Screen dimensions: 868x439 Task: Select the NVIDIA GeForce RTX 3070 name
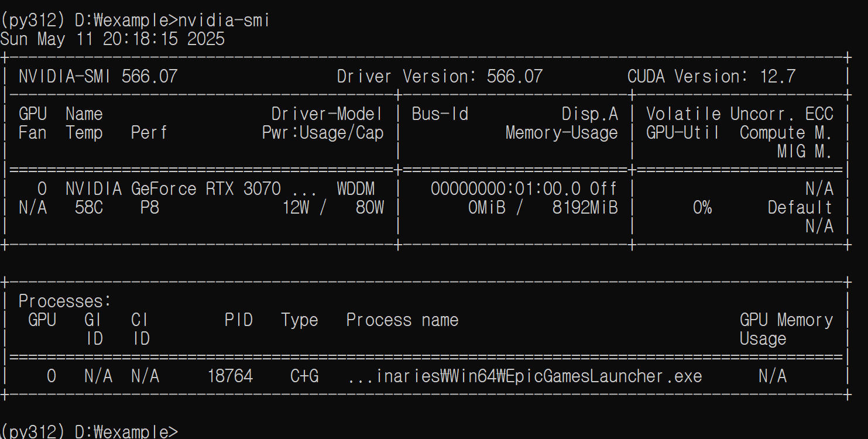pyautogui.click(x=173, y=189)
